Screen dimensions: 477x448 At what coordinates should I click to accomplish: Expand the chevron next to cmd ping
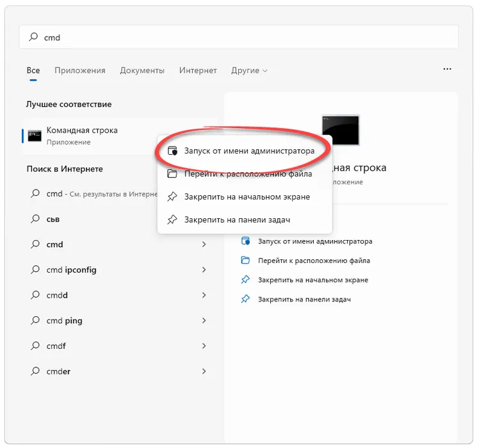(x=204, y=321)
